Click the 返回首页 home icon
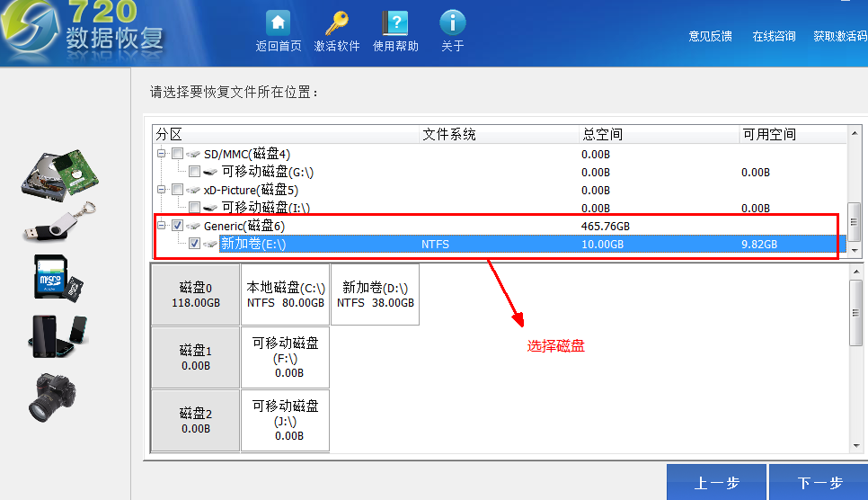Screen dimensions: 868x500 pyautogui.click(x=278, y=23)
